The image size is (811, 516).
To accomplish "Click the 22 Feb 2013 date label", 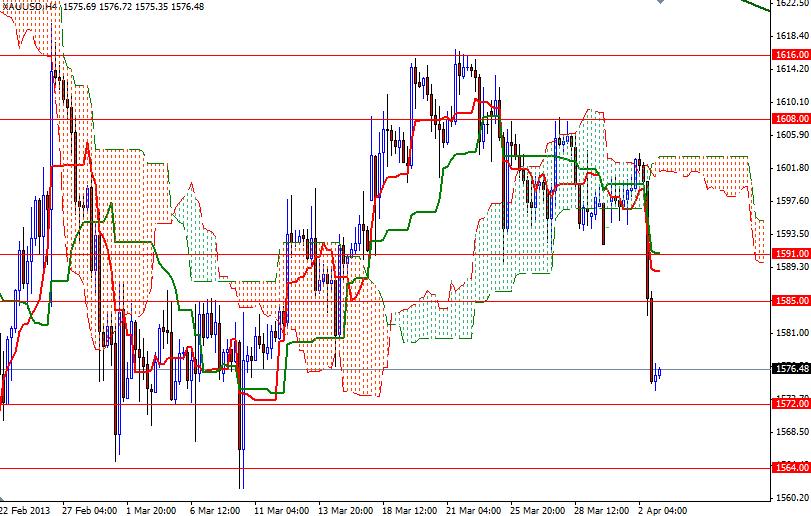I will (26, 509).
